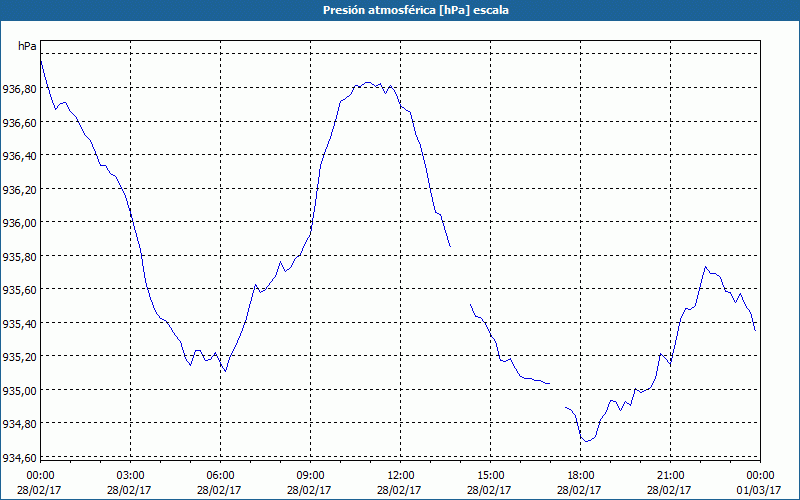The width and height of the screenshot is (800, 500).
Task: Click the 936,40 pressure label
Action: click(20, 156)
